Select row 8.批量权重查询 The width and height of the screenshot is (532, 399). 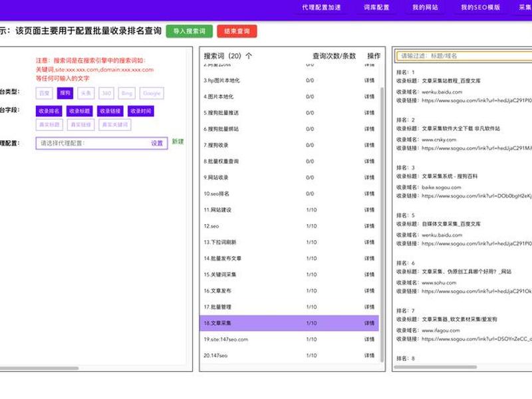click(x=289, y=162)
